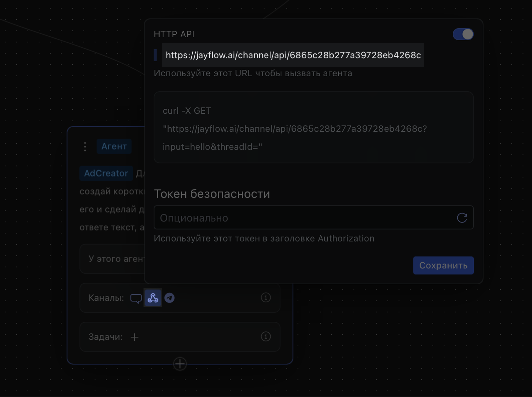This screenshot has width=532, height=397.
Task: Show info for the Задачи row
Action: 266,337
